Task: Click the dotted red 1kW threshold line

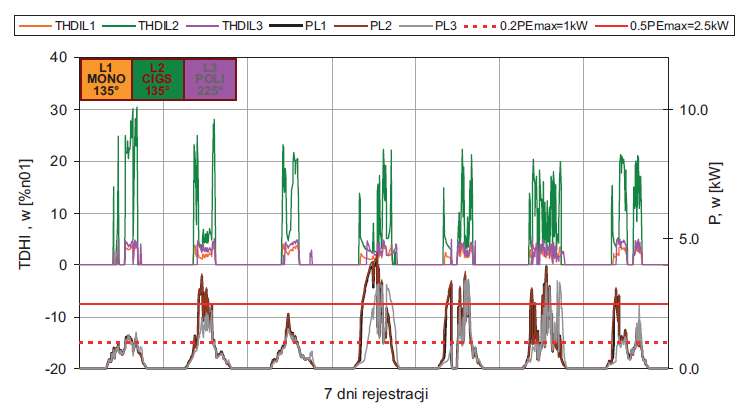Action: tap(374, 342)
